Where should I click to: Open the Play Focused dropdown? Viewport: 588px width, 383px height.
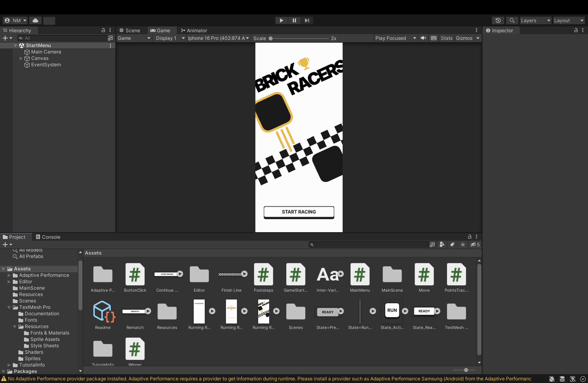click(x=395, y=38)
